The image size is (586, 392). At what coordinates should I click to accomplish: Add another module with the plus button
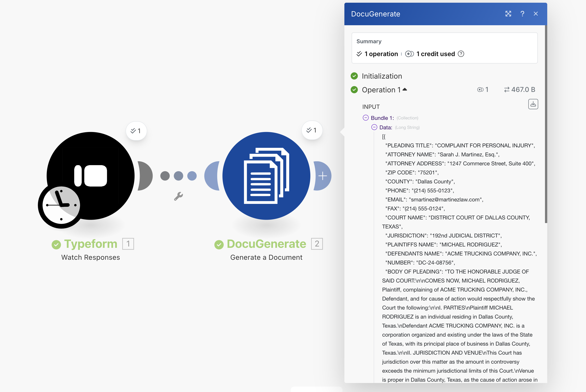tap(323, 176)
